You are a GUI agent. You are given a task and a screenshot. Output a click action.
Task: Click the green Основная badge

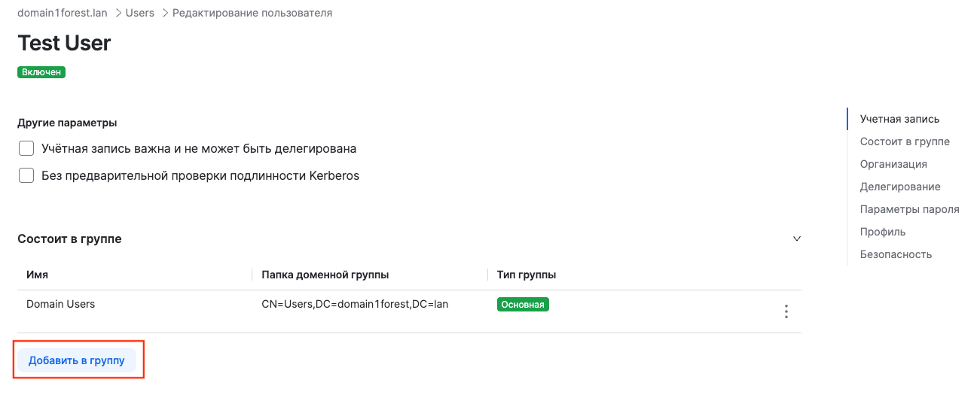(523, 305)
